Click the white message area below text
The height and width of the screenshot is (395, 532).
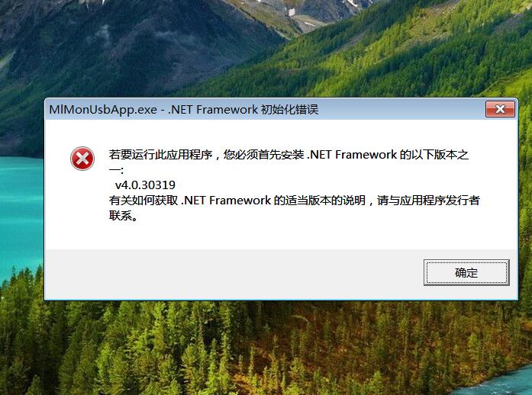pos(281,236)
